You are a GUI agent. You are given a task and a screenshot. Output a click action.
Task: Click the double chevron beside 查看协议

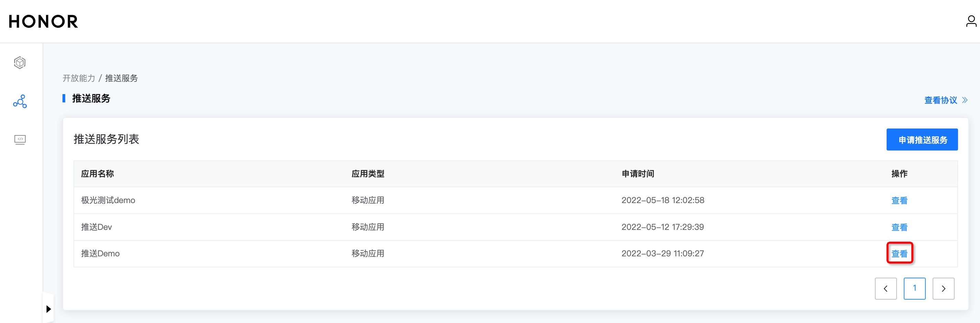965,100
